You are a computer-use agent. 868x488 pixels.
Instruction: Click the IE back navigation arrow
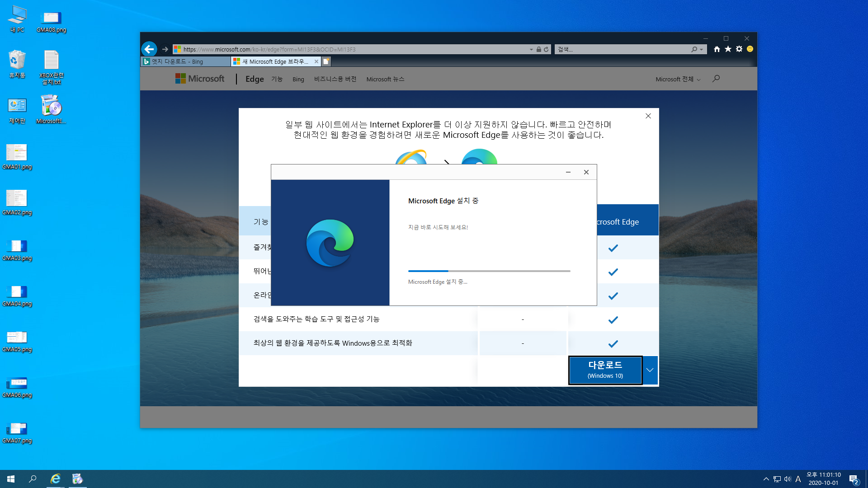pyautogui.click(x=149, y=49)
